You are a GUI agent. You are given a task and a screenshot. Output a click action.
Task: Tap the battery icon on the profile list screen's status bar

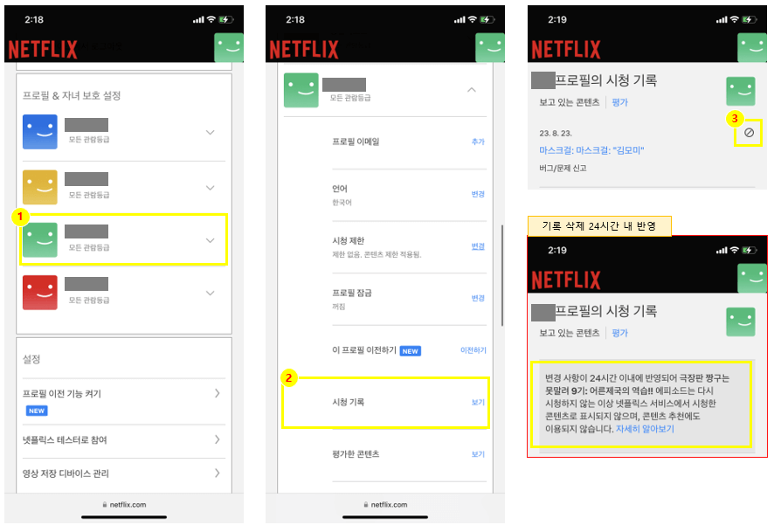tap(226, 19)
